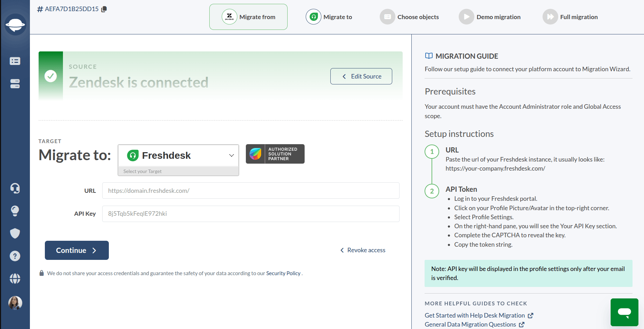Screen dimensions: 644x329
Task: Open external link icon next to General Data Migration
Action: (522, 324)
